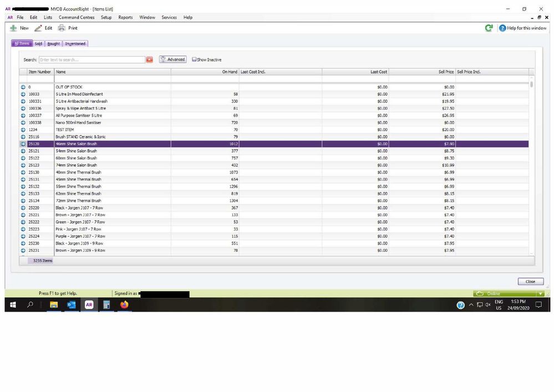Switch to the Bought tab
This screenshot has width=554, height=392.
(x=53, y=44)
